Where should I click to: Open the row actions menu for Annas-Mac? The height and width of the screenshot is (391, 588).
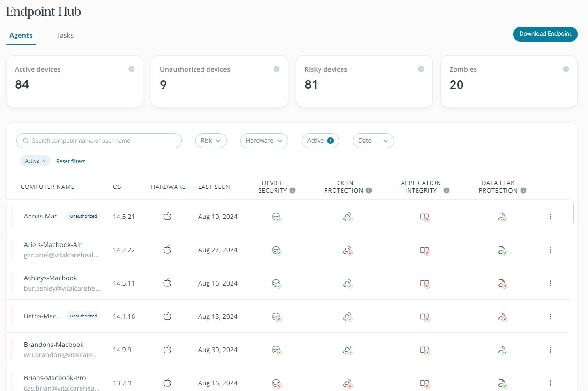[x=551, y=217]
